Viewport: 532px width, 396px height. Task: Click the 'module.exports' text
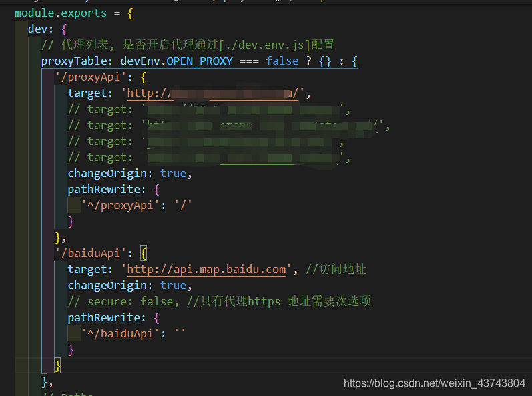(x=60, y=13)
